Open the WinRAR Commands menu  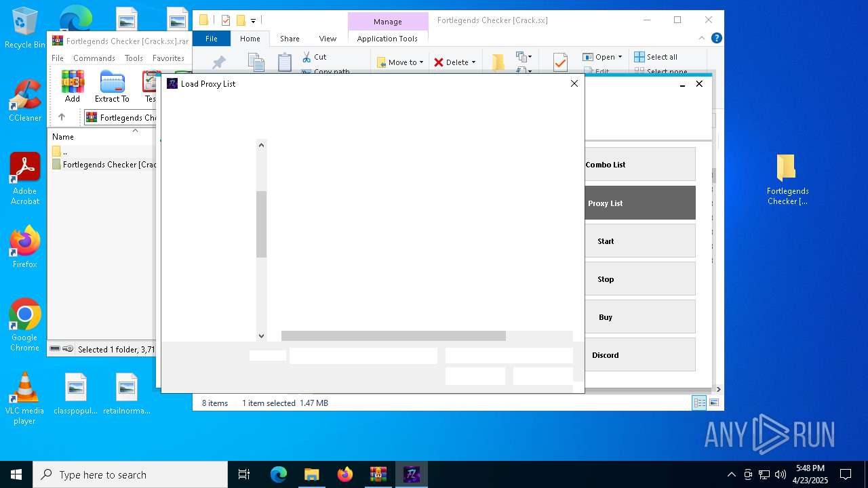pos(94,58)
